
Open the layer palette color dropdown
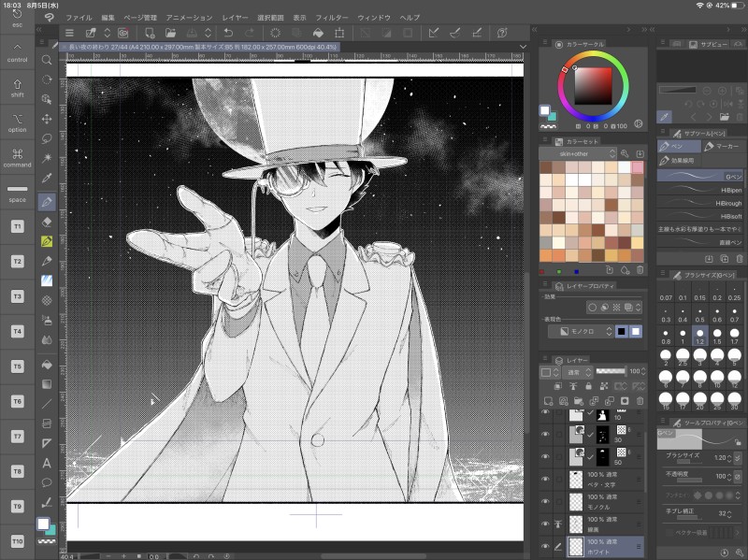click(x=549, y=371)
